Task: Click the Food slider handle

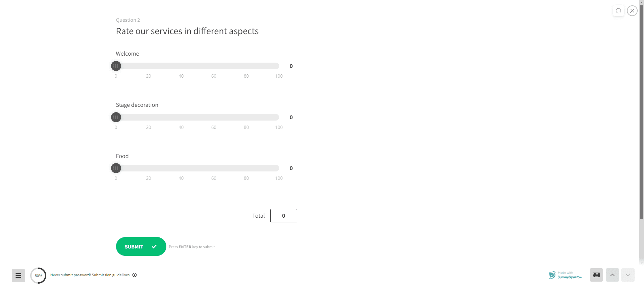Action: coord(116,168)
